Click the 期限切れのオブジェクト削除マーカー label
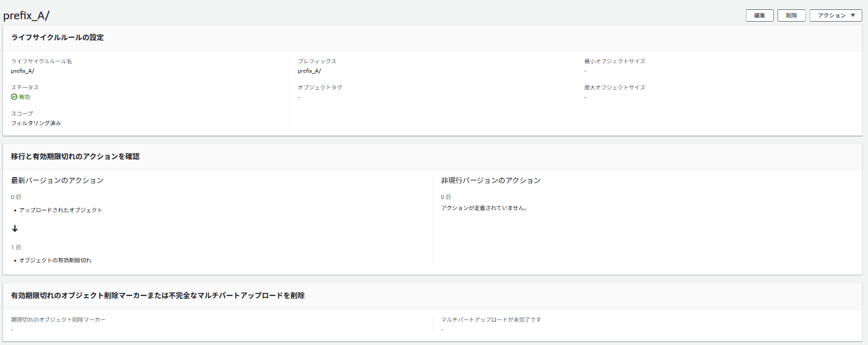This screenshot has width=868, height=345. [58, 320]
